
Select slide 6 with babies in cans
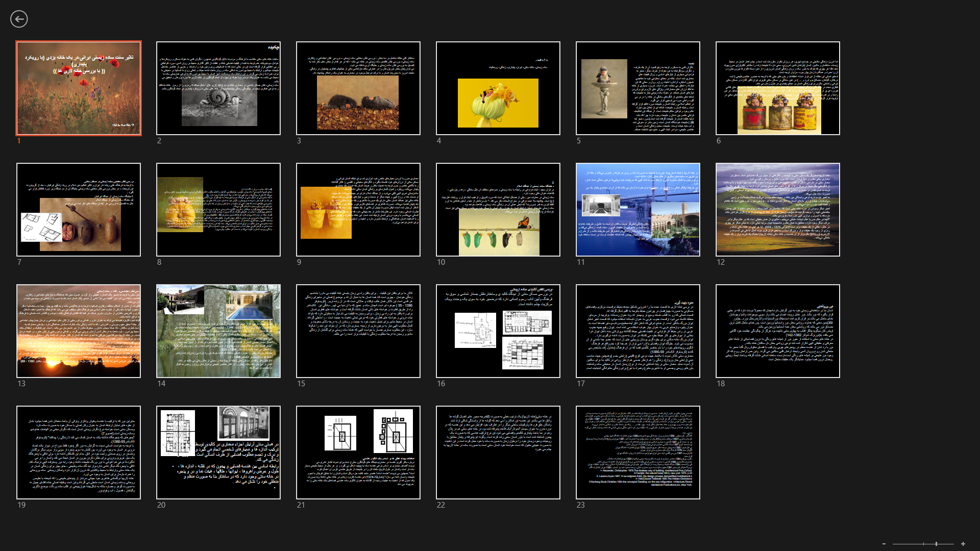tap(778, 88)
